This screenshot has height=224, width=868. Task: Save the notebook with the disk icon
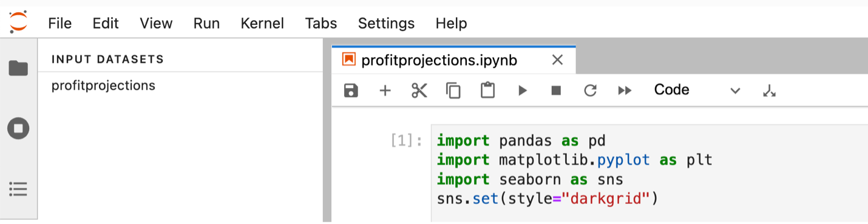click(351, 90)
